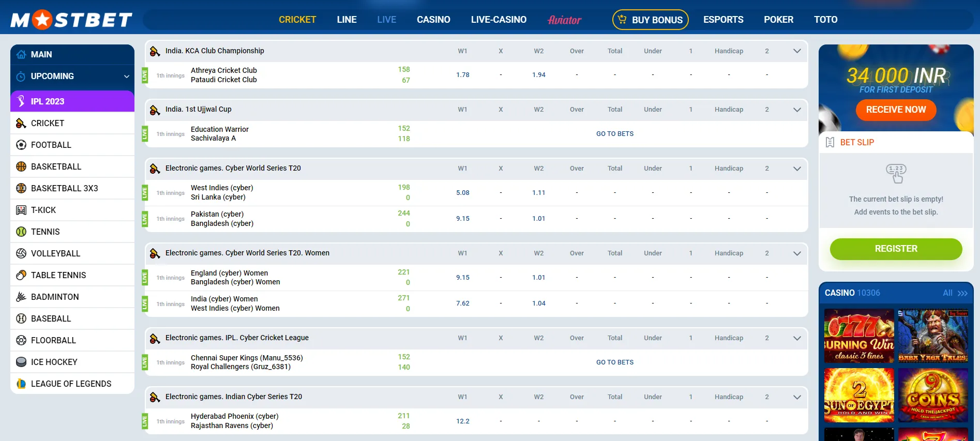Open the Burning Wins casino game thumbnail
The width and height of the screenshot is (980, 441).
coord(859,336)
